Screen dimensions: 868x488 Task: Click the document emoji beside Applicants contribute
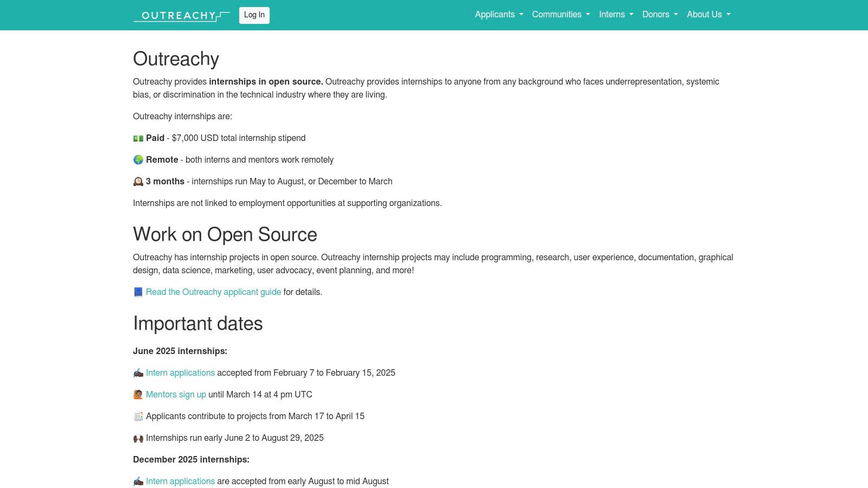[x=138, y=416]
